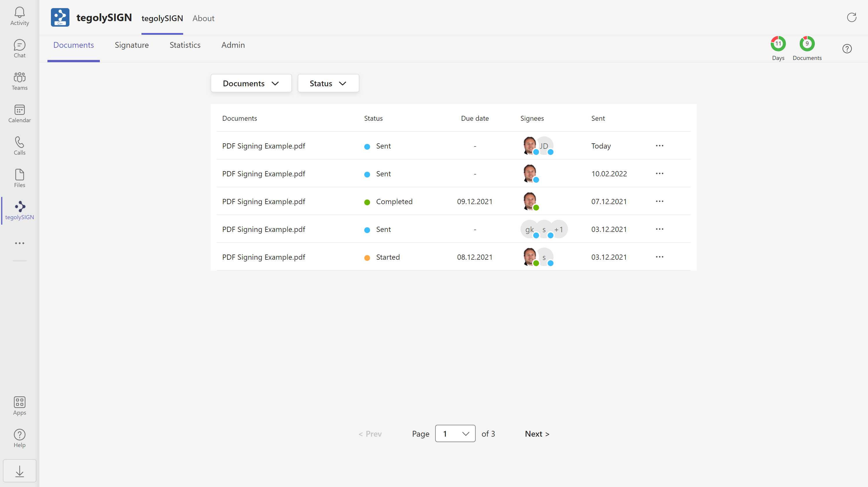Screen dimensions: 868x487
Task: Click signee photo in the Completed row
Action: pos(530,201)
